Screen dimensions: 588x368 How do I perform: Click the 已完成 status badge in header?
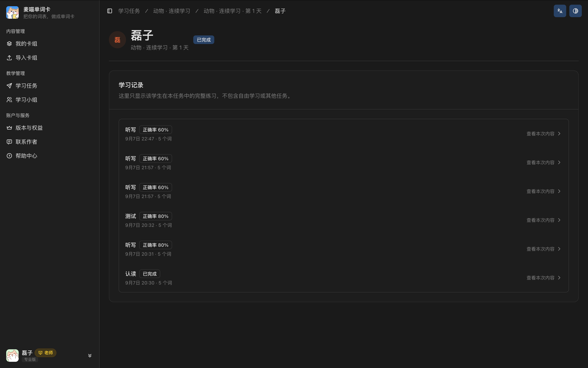click(204, 40)
